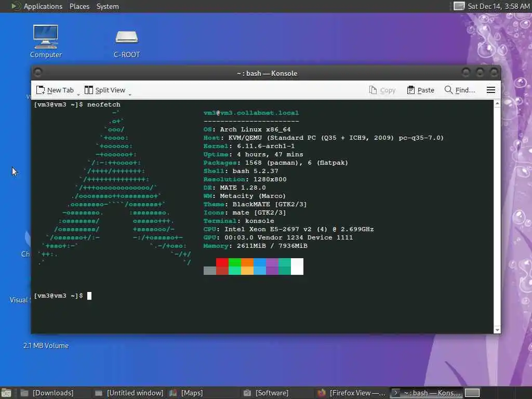Click the workspace switcher box in bottom panel

tap(472, 393)
